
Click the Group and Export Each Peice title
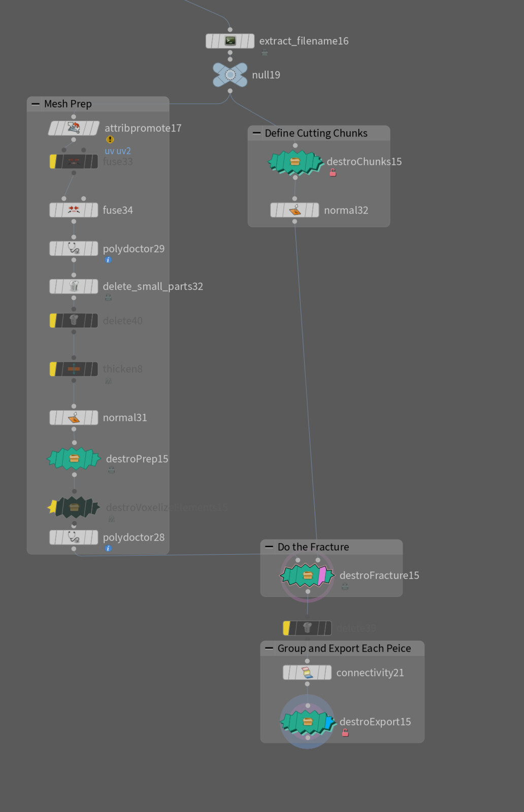(344, 648)
